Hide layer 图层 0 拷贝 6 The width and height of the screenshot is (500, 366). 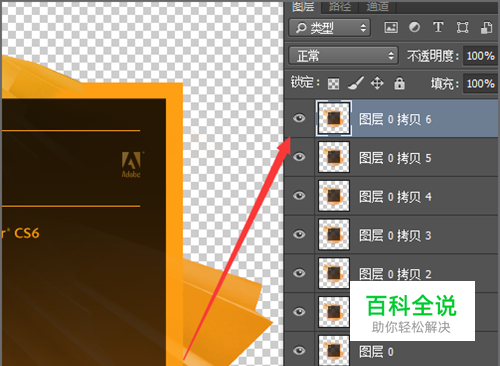click(299, 118)
